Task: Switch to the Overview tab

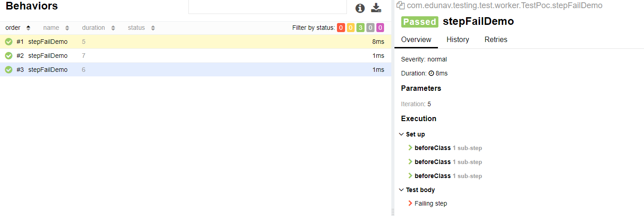Action: (x=416, y=40)
